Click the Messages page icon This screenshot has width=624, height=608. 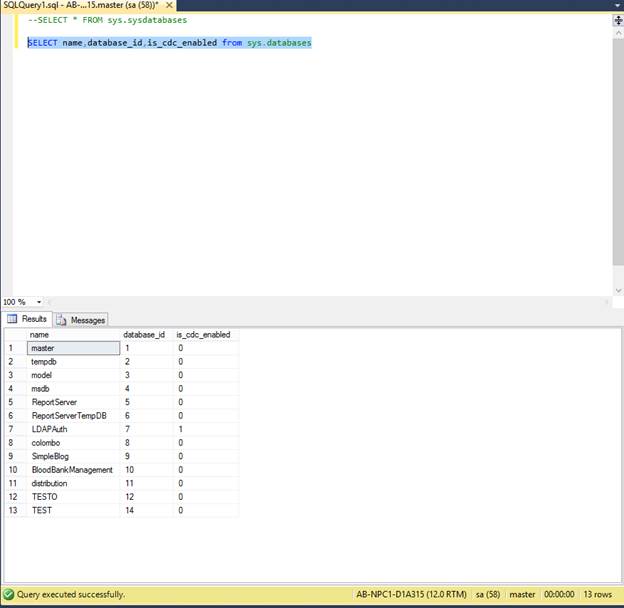pyautogui.click(x=61, y=320)
